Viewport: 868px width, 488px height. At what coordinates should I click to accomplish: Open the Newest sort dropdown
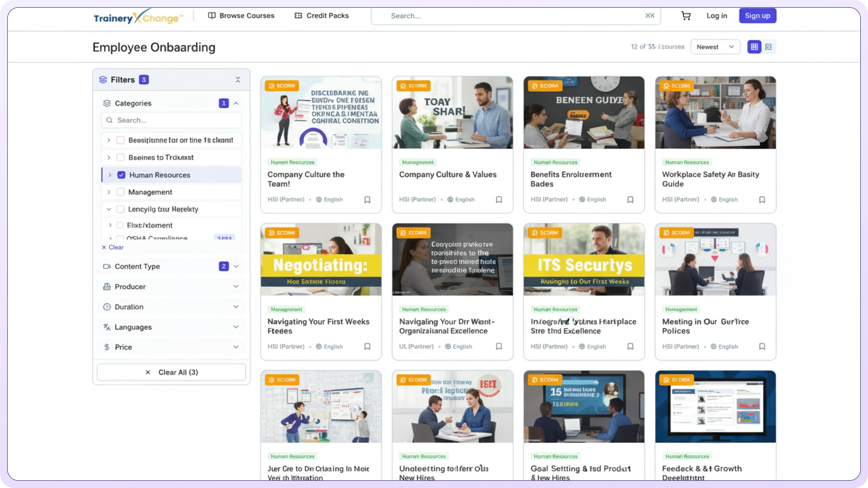tap(715, 47)
